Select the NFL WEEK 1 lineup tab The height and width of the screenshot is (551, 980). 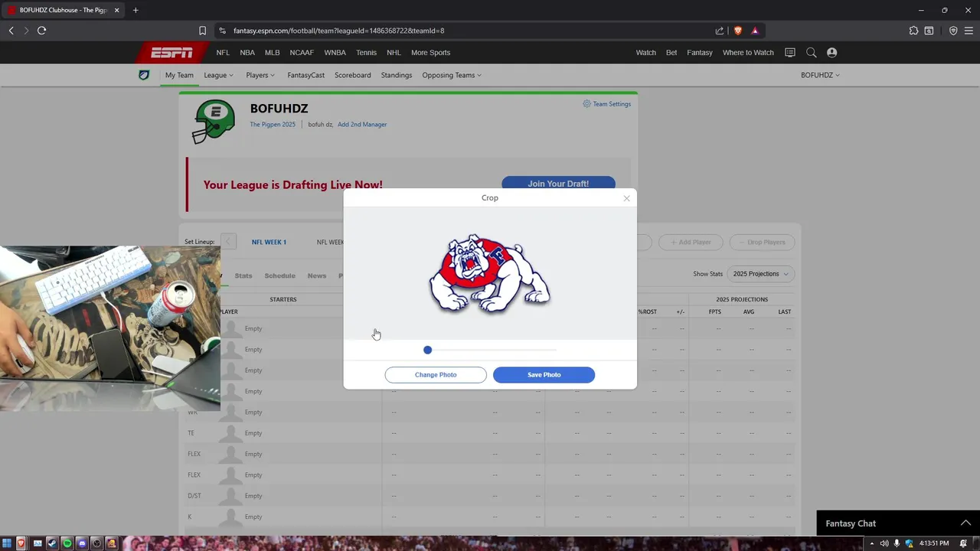coord(269,242)
